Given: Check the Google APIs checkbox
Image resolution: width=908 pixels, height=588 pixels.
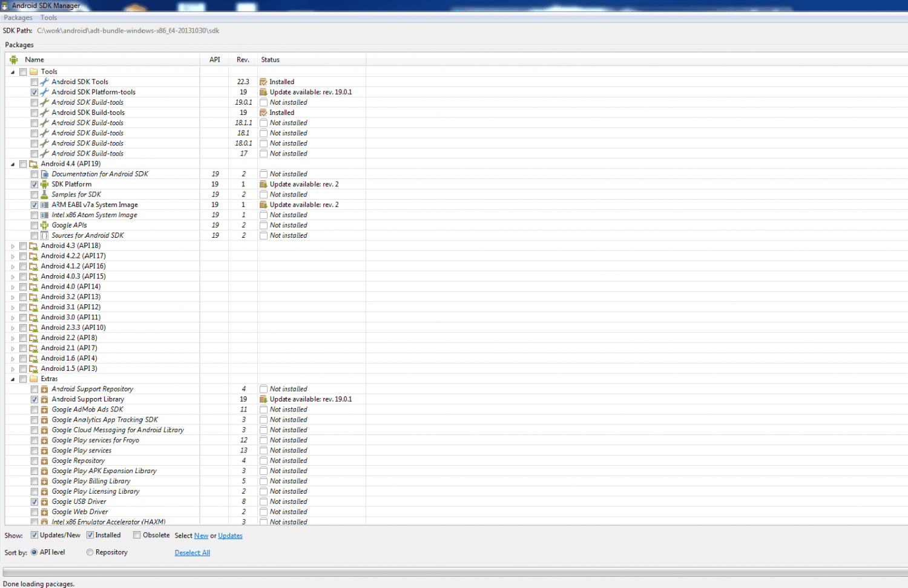Looking at the screenshot, I should pos(35,226).
